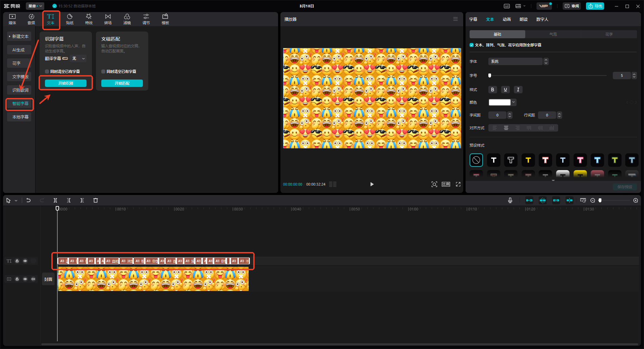Image resolution: width=644 pixels, height=349 pixels.
Task: Click 开始匹配 start matching button
Action: 122,83
